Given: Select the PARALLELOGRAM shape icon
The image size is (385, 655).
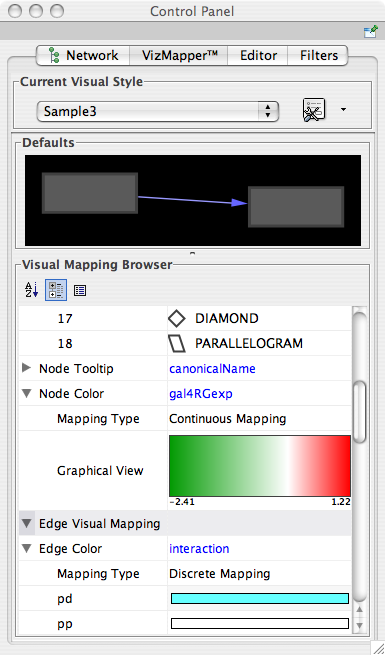Looking at the screenshot, I should [177, 344].
